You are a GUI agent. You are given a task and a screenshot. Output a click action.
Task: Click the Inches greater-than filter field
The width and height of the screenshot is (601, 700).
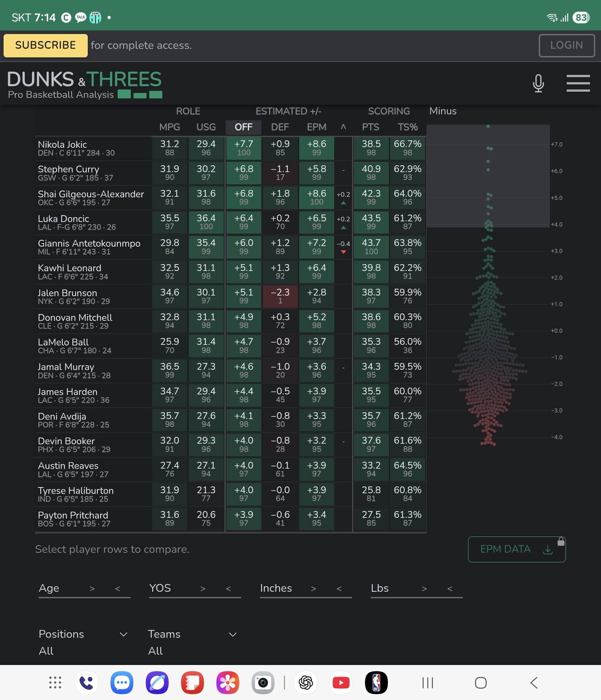click(313, 589)
